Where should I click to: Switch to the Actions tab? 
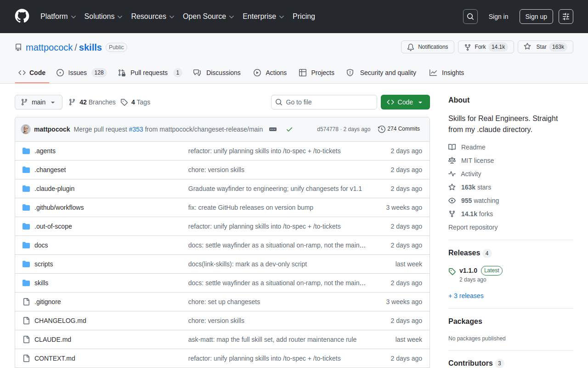pos(270,73)
